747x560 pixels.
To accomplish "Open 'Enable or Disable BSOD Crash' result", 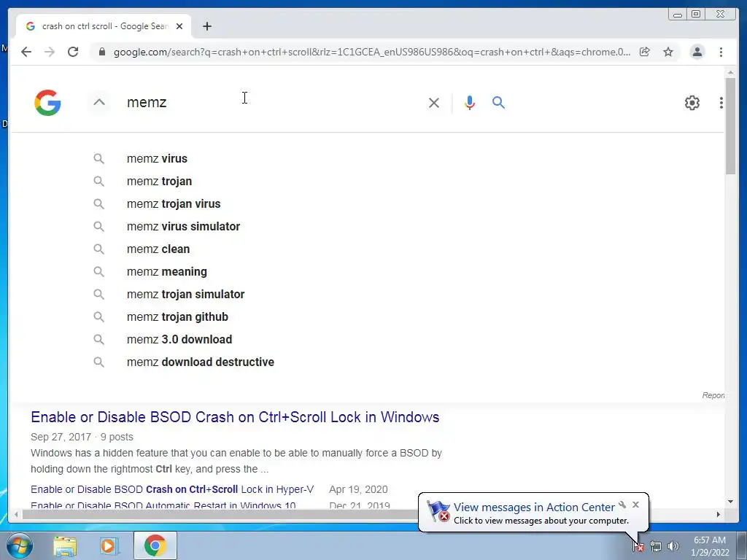I will pyautogui.click(x=235, y=417).
